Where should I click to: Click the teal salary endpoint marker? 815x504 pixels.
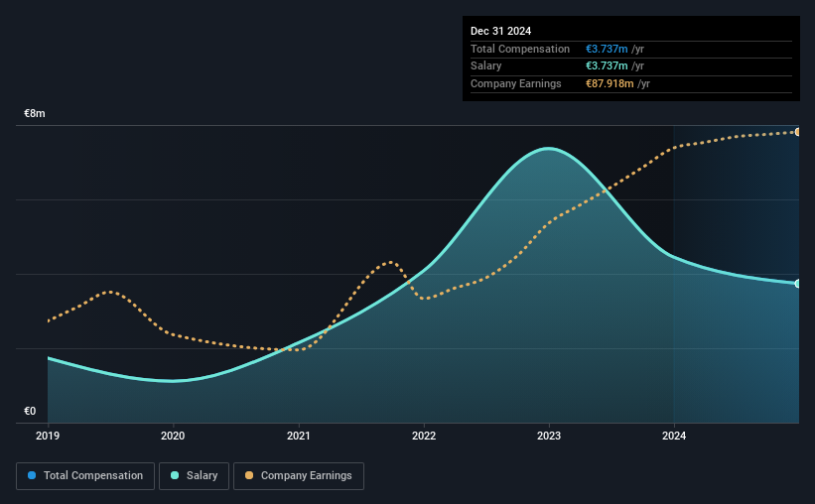[x=798, y=283]
